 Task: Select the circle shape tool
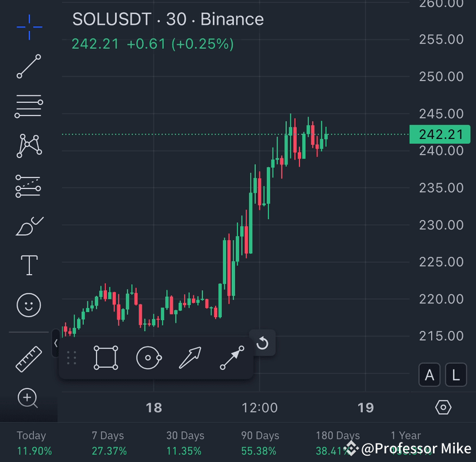(x=148, y=357)
